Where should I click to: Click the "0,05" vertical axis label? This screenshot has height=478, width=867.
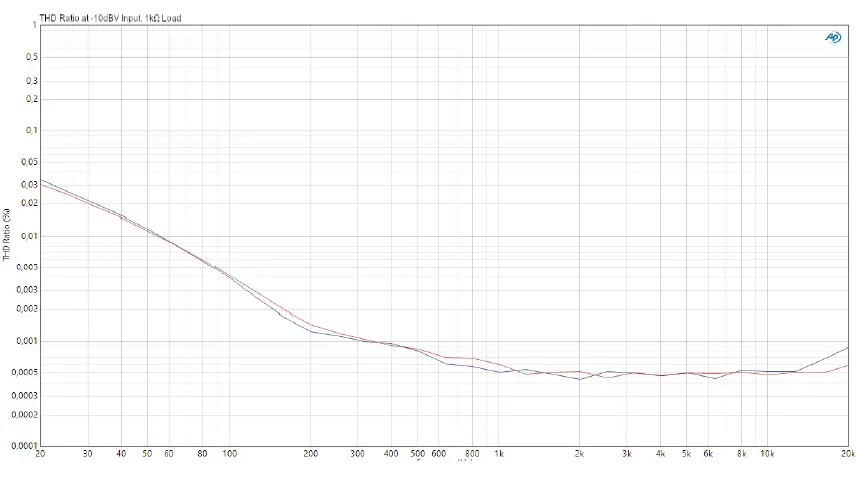tap(30, 162)
